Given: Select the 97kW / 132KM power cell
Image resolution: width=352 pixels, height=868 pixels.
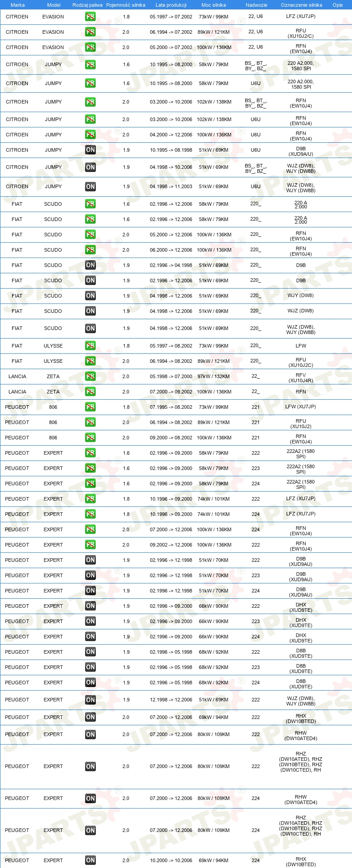Looking at the screenshot, I should click(x=214, y=376).
